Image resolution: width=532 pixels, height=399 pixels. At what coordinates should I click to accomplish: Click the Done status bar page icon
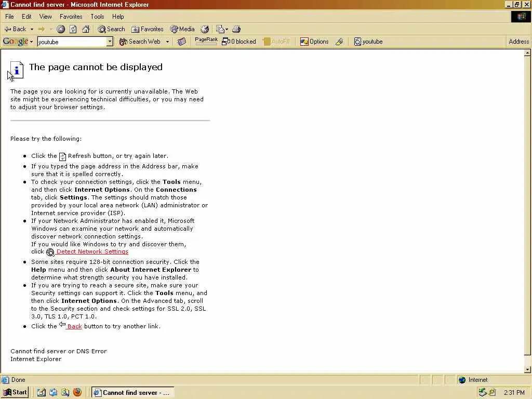[5, 380]
